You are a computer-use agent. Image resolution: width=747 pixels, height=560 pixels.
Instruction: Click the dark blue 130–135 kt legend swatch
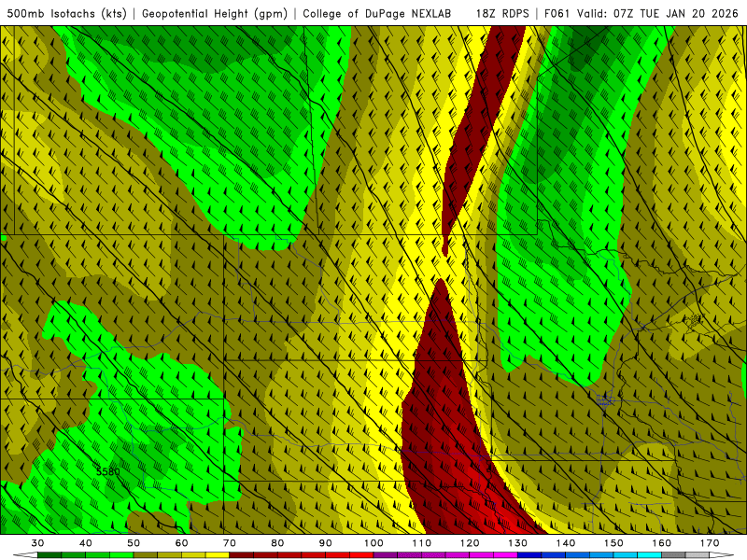tap(529, 555)
